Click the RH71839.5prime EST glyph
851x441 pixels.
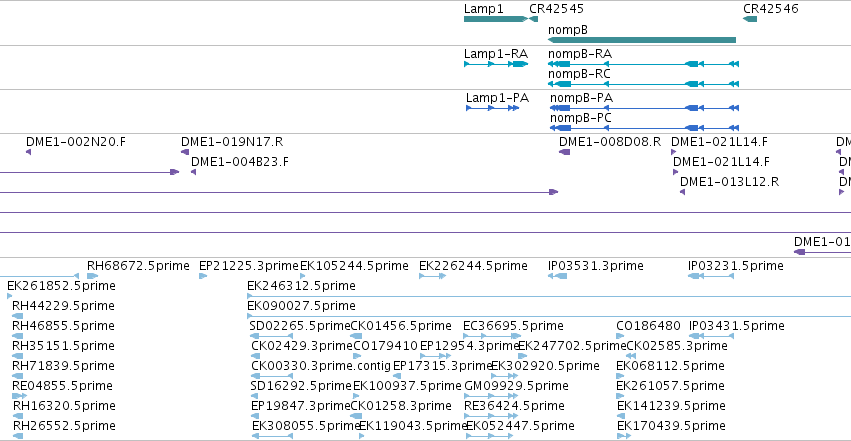(17, 376)
